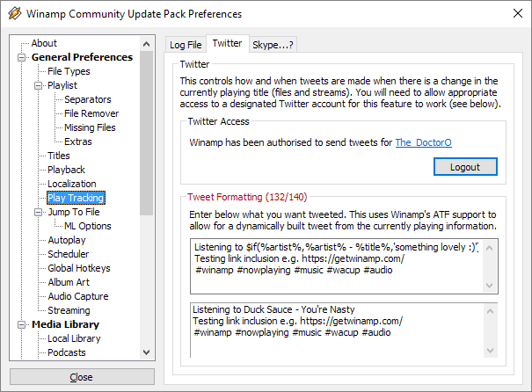Go to the Scheduler preferences page
532x392 pixels.
tap(68, 254)
